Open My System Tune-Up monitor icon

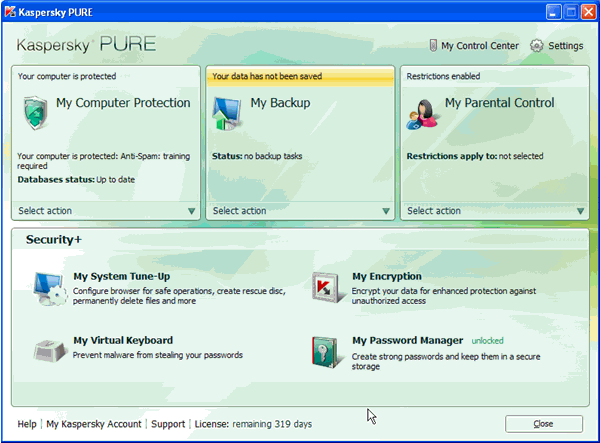click(x=48, y=289)
